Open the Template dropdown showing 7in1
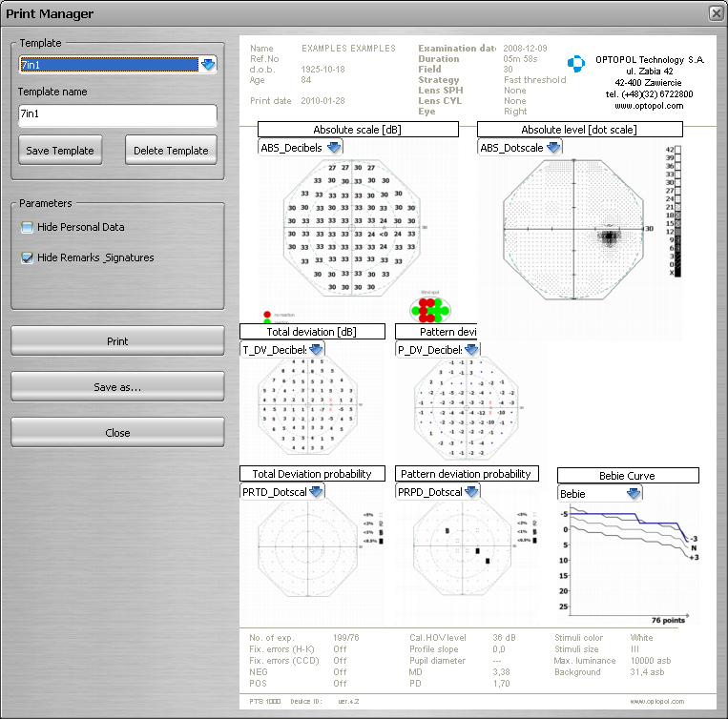Image resolution: width=728 pixels, height=719 pixels. coord(208,65)
